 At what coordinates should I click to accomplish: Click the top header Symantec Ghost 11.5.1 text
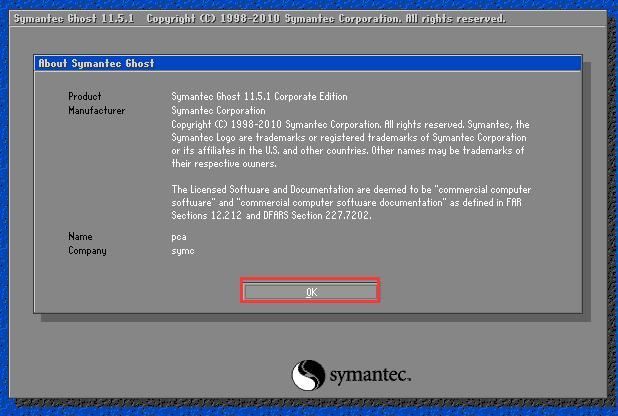tap(70, 19)
